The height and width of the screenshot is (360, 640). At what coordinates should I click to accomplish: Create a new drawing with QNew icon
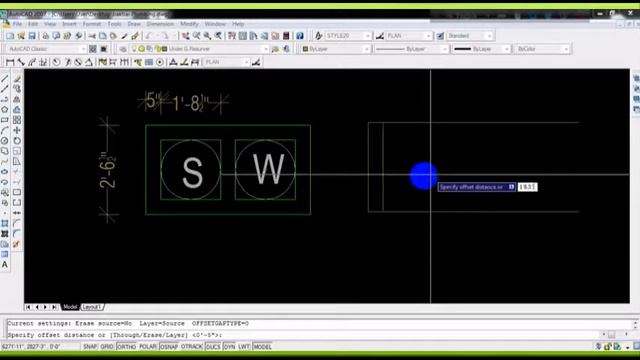pyautogui.click(x=10, y=36)
